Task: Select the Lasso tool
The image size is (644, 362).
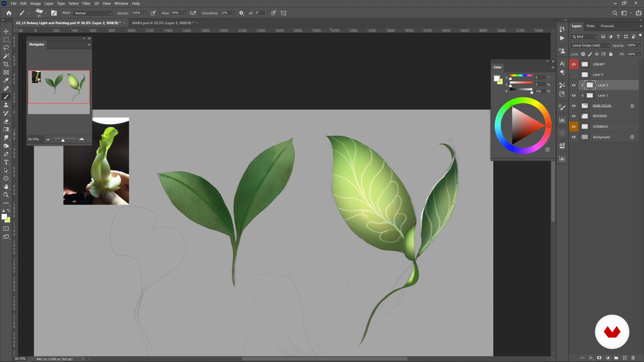Action: click(6, 48)
